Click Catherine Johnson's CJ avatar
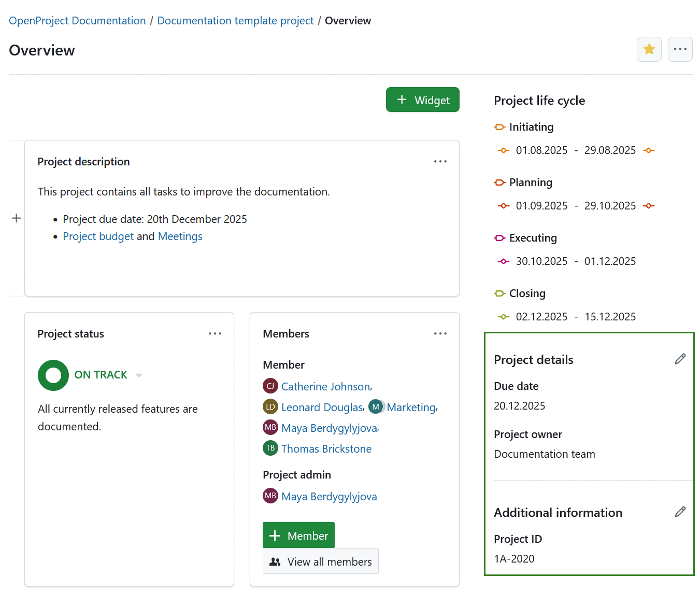 click(270, 386)
